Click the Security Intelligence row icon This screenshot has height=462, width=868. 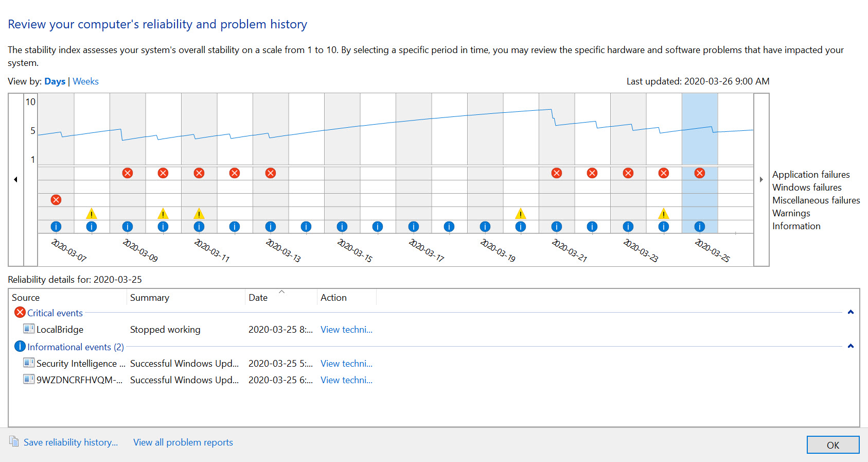(29, 363)
